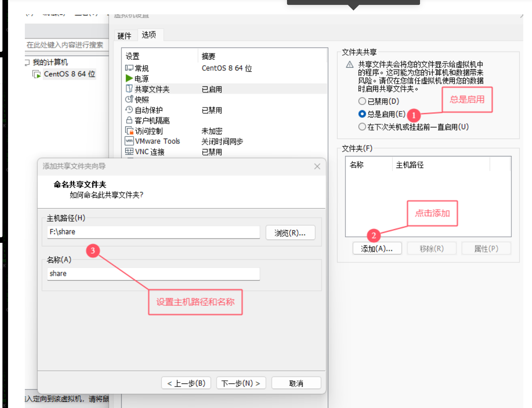Select the Snapshots (快照) icon
Viewport: 532px width, 408px height.
[129, 99]
